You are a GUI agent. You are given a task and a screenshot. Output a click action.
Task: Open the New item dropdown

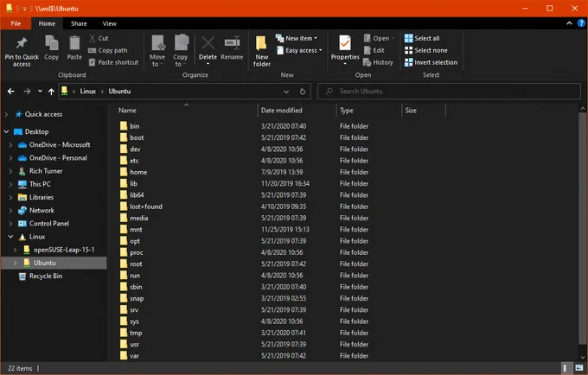coord(297,38)
